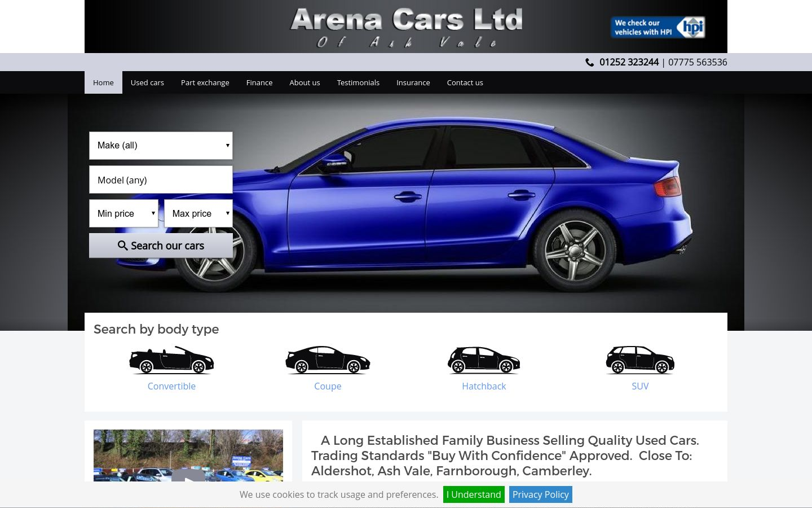This screenshot has height=508, width=812.
Task: Accept cookies with I Understand
Action: click(474, 494)
